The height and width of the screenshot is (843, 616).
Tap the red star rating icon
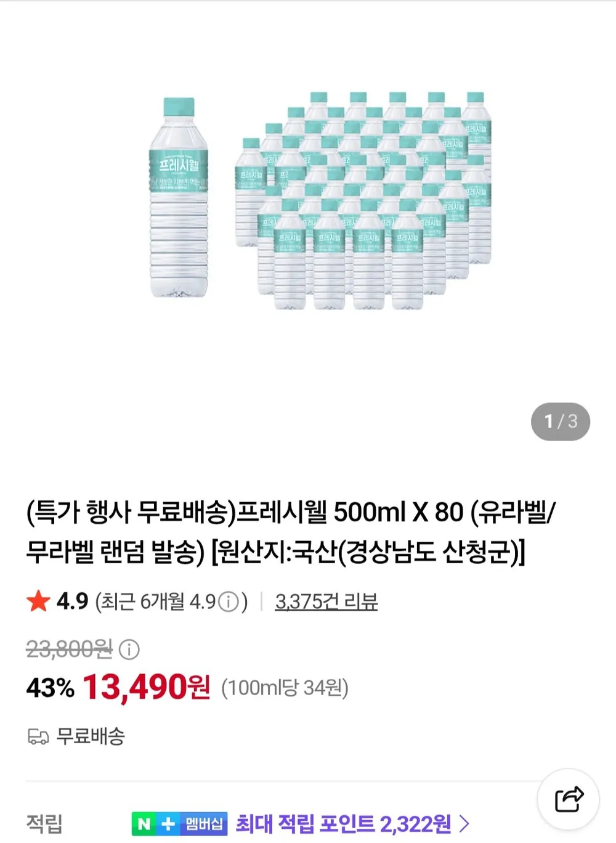[x=38, y=601]
